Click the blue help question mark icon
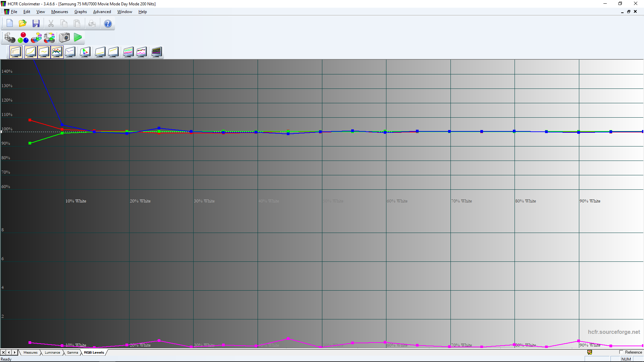Screen dimensions: 644x362 (108, 23)
